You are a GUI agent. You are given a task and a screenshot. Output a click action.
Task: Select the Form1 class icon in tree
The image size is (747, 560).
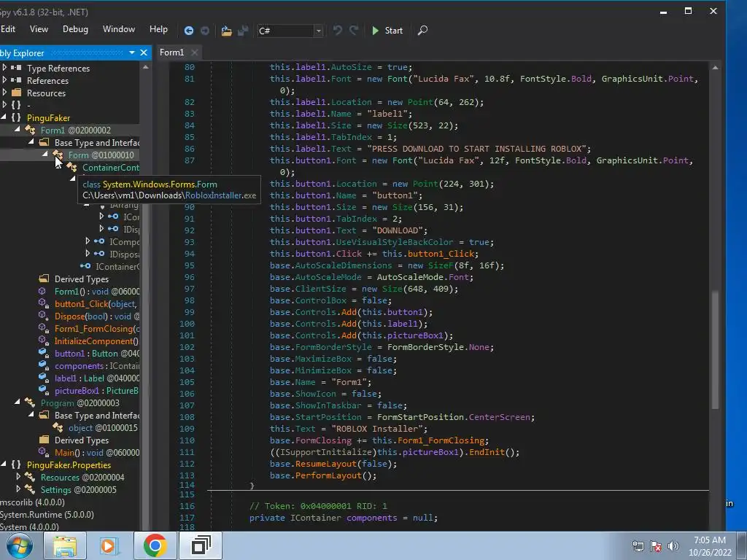pos(30,130)
